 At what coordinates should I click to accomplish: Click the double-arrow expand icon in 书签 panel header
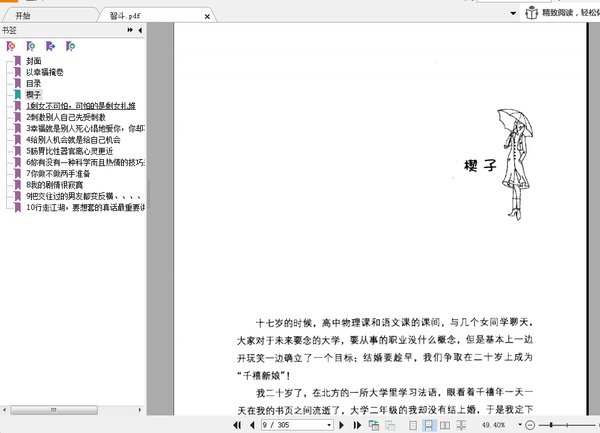tap(130, 30)
